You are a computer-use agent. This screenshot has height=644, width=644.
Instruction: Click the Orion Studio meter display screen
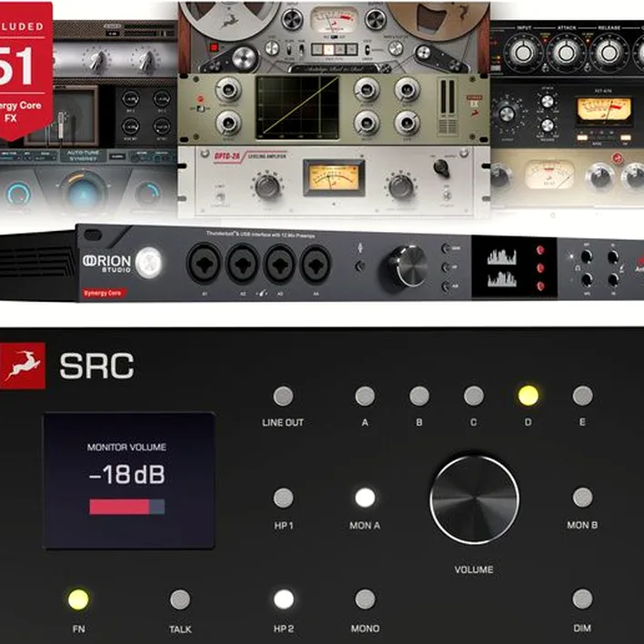514,267
